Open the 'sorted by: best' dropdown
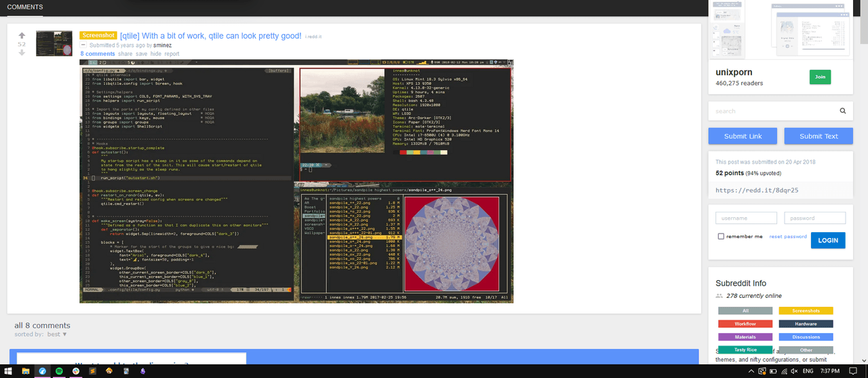Screen dimensions: 868x378 (57, 334)
